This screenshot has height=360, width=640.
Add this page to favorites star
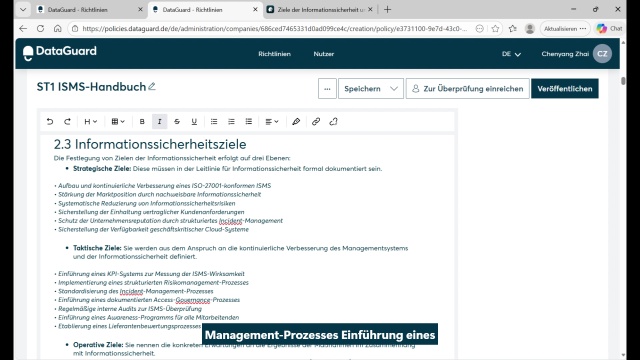click(x=496, y=29)
